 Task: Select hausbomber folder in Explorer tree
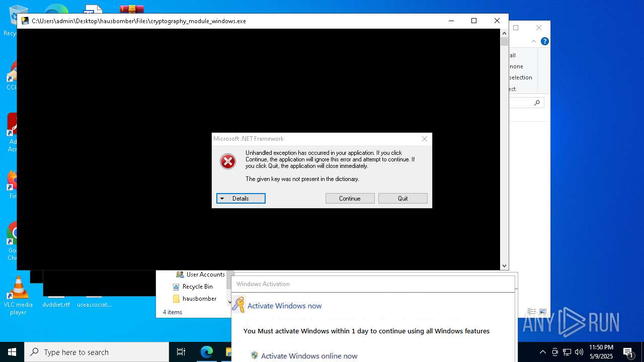click(x=195, y=299)
